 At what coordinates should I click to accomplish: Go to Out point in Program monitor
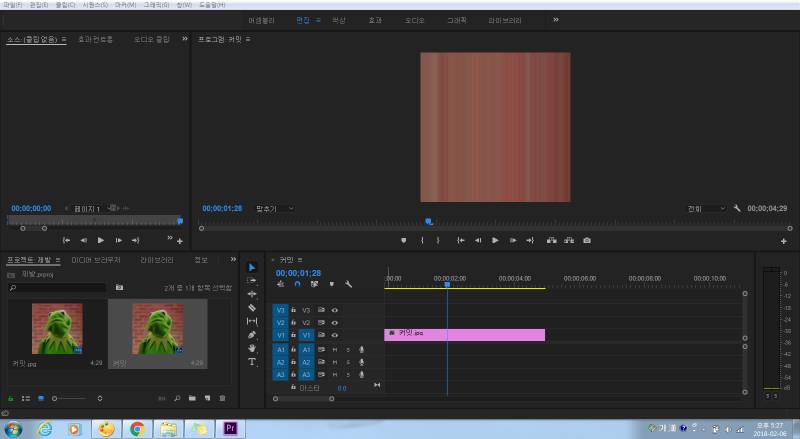click(x=530, y=240)
